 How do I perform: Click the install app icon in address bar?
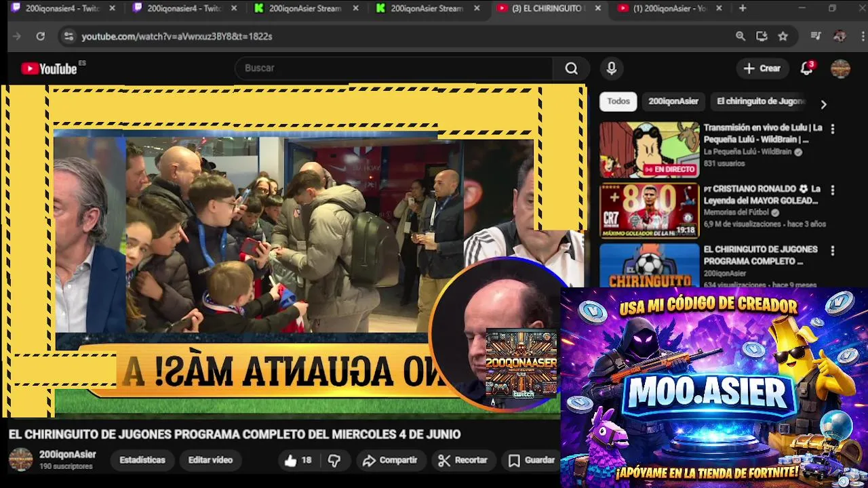pyautogui.click(x=762, y=36)
